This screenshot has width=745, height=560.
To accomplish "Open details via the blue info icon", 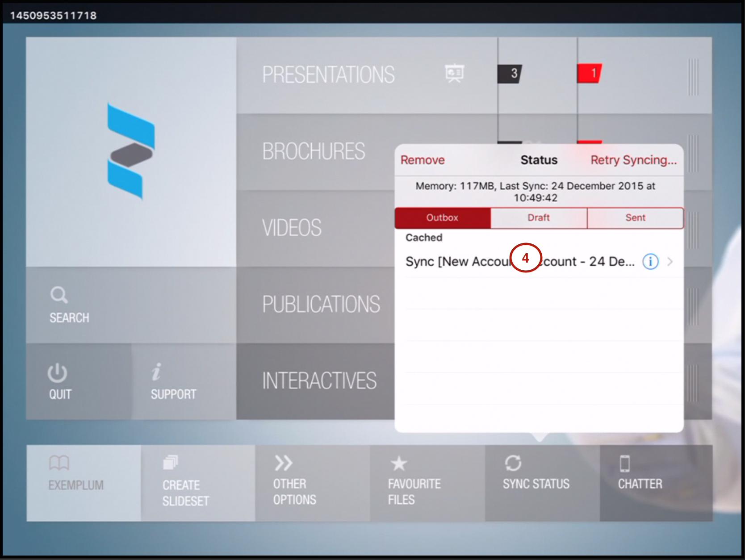I will [650, 262].
